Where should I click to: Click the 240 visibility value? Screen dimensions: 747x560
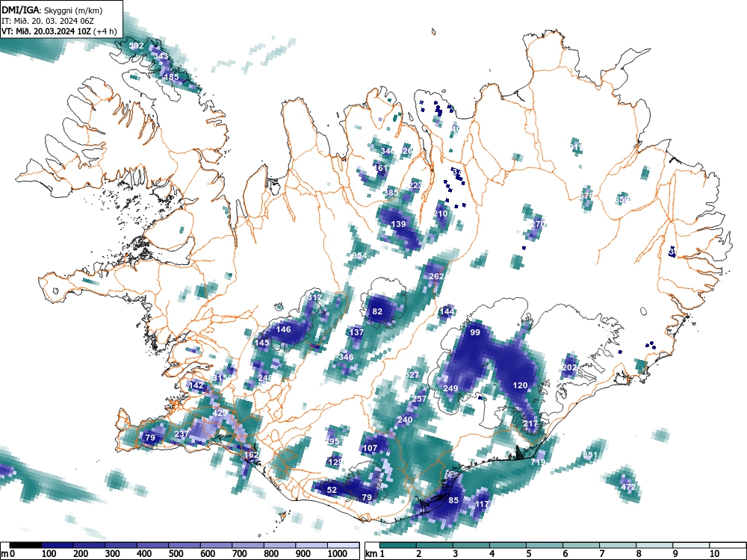click(405, 420)
